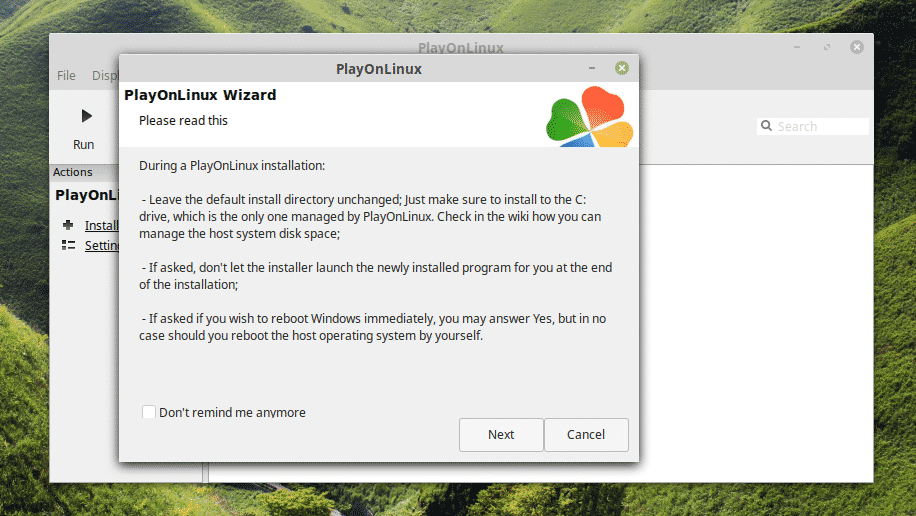916x516 pixels.
Task: Close the main PlayOnLinux window
Action: 856,47
